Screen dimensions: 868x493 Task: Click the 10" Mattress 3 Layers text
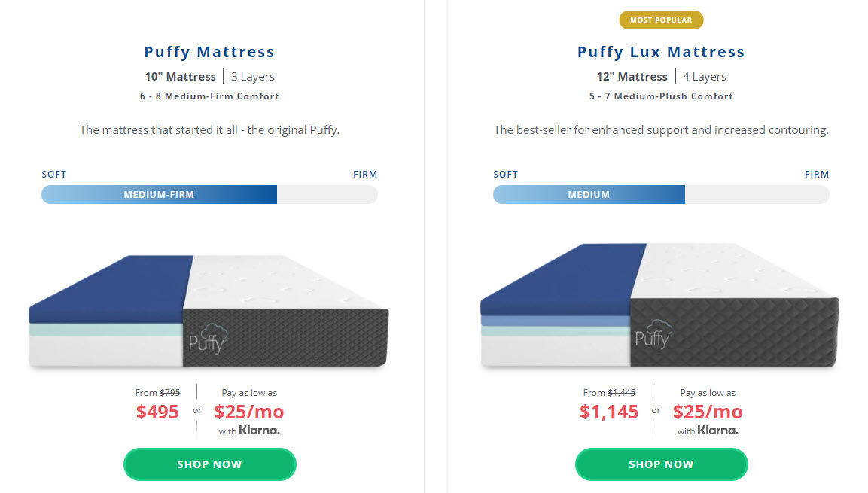click(x=210, y=76)
